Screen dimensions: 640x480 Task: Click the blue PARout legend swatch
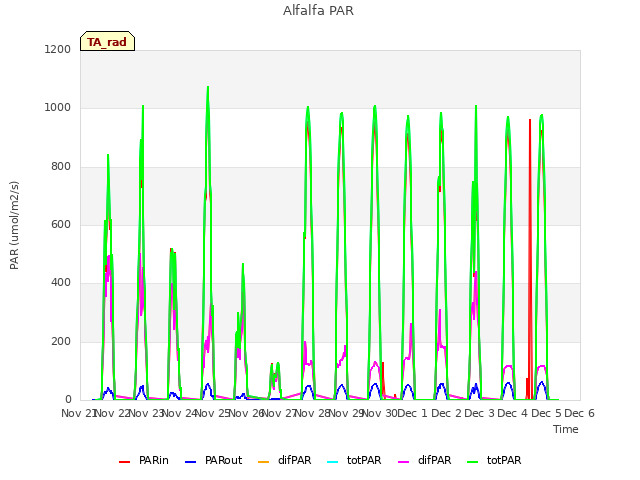191,462
